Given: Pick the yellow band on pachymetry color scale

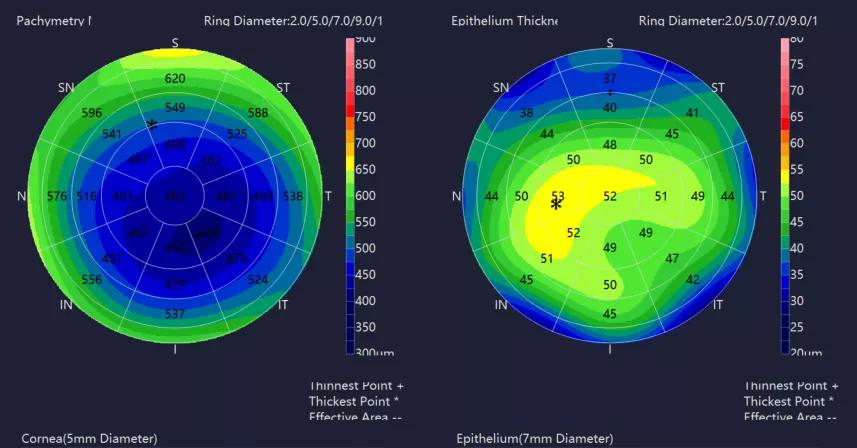Looking at the screenshot, I should click(x=350, y=163).
